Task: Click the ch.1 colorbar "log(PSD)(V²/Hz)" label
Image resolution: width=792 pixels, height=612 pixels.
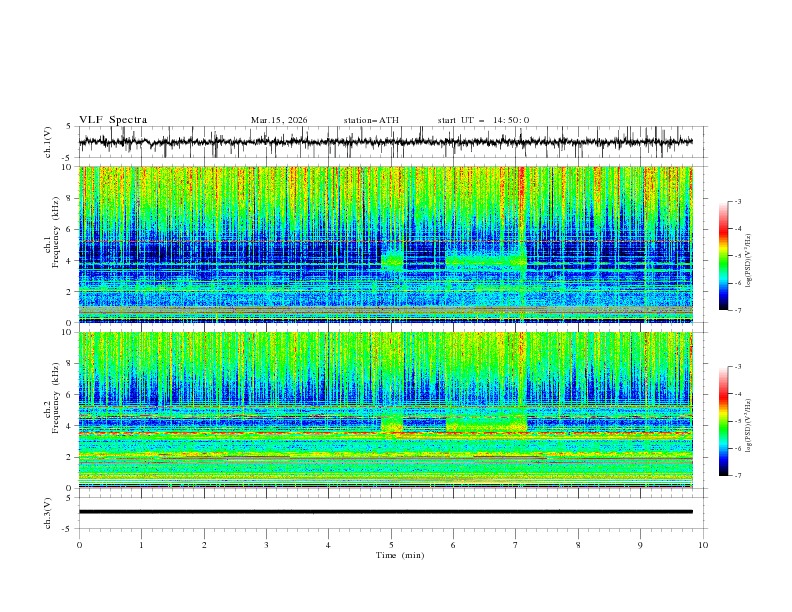Action: pyautogui.click(x=748, y=261)
